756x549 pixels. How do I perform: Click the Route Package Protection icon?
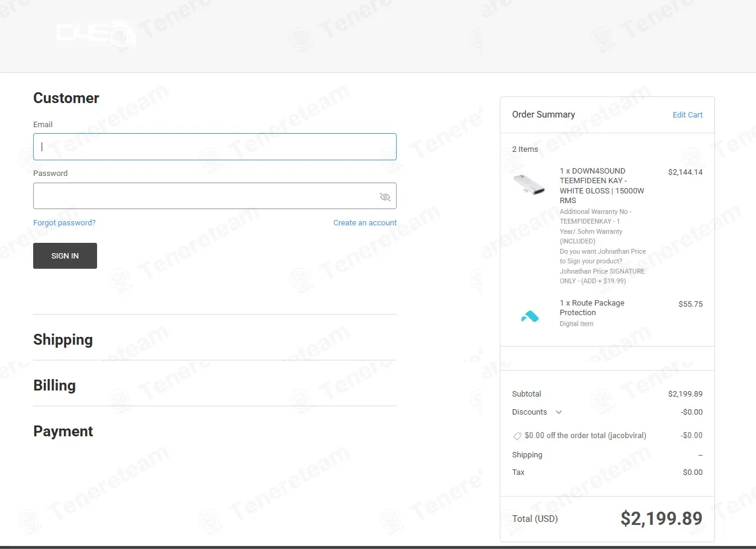click(x=530, y=316)
